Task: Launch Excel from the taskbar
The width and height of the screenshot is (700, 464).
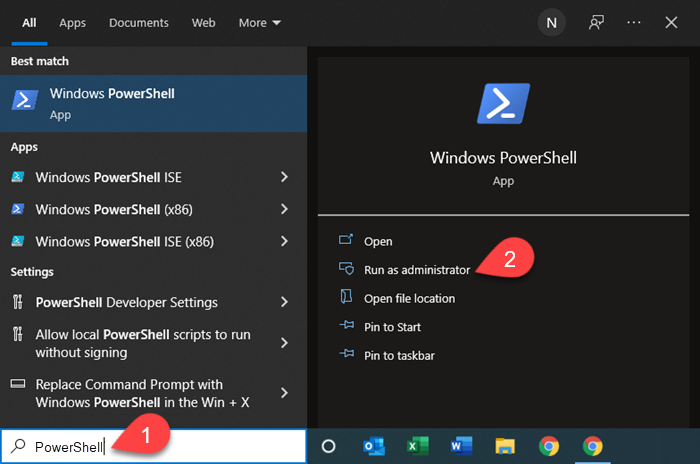Action: coord(418,446)
